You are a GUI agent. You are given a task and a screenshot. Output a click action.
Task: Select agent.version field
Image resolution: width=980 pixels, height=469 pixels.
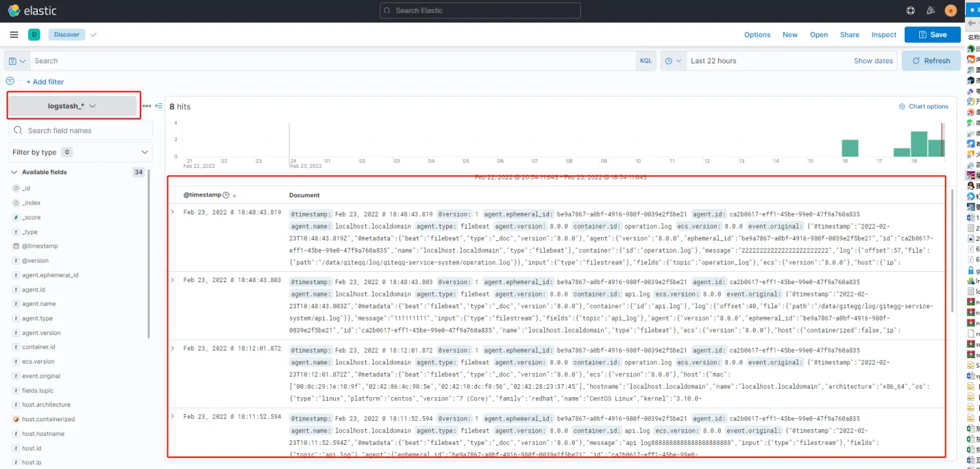[41, 333]
